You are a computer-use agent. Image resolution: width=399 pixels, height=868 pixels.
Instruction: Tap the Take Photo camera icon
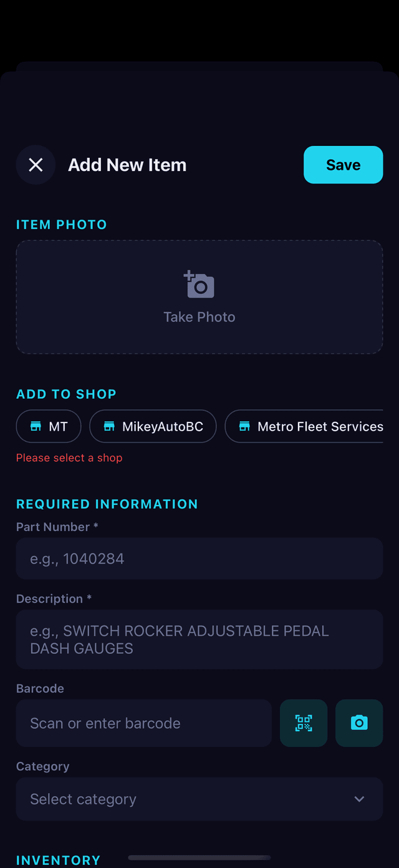pos(199,284)
